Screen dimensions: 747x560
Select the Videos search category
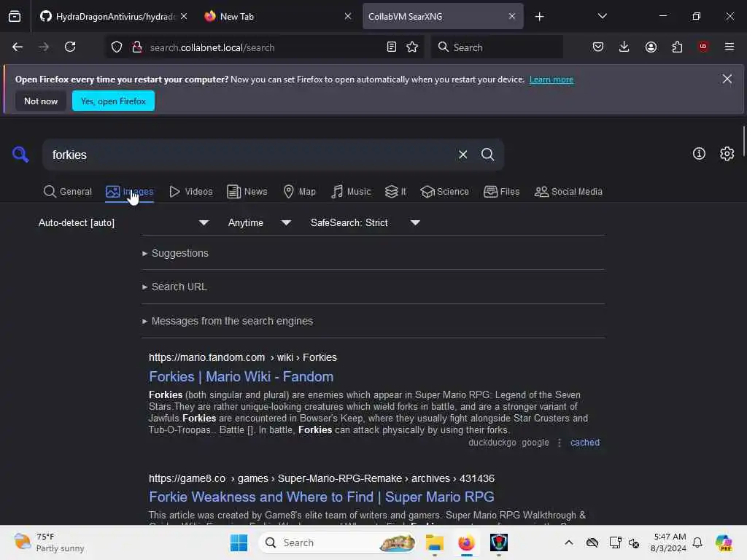pos(191,192)
